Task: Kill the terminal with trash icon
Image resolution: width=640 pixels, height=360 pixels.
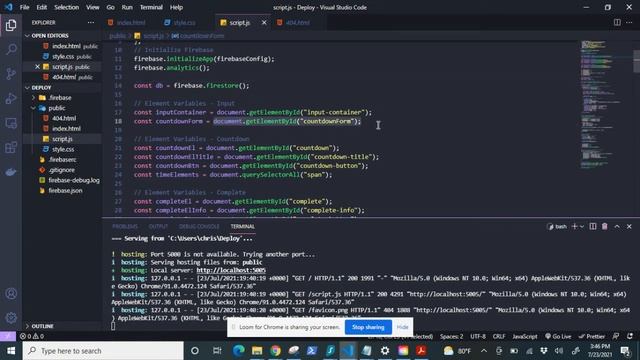Action: (604, 226)
